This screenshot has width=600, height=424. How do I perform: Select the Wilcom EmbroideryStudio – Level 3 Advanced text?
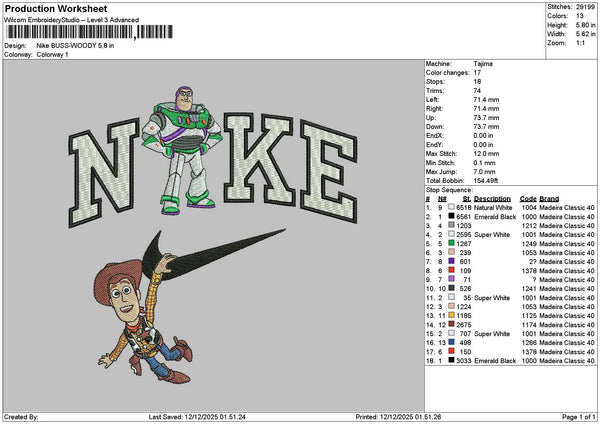[72, 20]
